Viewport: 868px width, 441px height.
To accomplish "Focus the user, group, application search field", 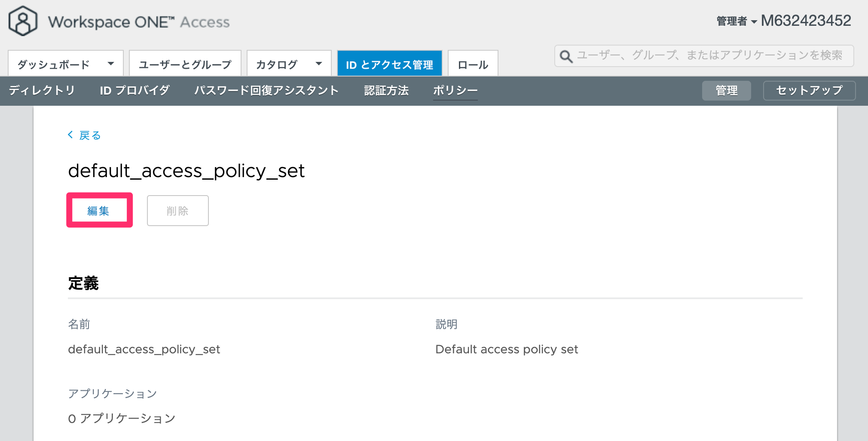I will tap(704, 56).
